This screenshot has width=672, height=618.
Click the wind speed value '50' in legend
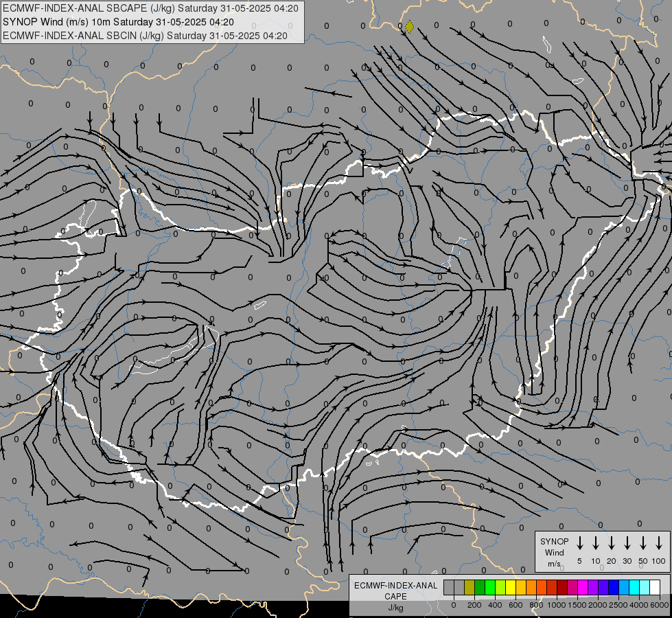[643, 561]
